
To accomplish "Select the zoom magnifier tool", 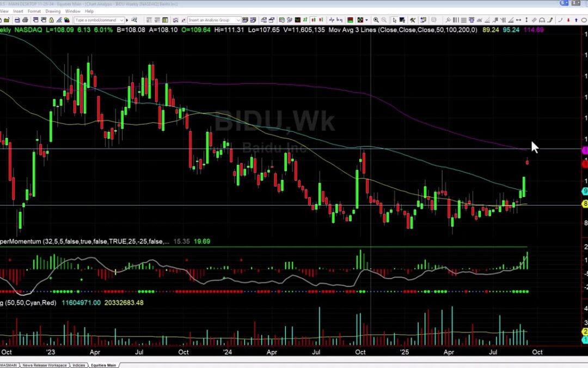I will point(376,20).
